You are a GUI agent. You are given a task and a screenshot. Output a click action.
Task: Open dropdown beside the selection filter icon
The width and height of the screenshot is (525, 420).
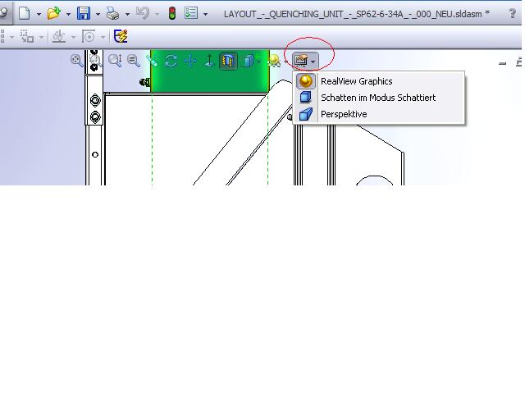coord(41,37)
